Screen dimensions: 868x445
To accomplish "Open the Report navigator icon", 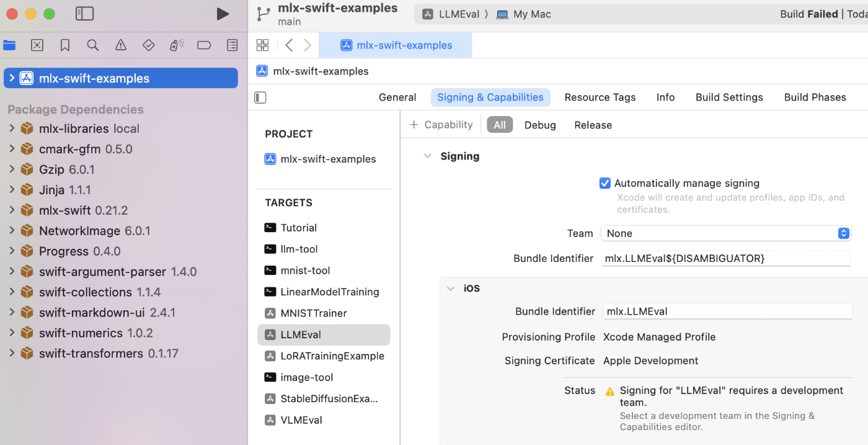I will 232,45.
